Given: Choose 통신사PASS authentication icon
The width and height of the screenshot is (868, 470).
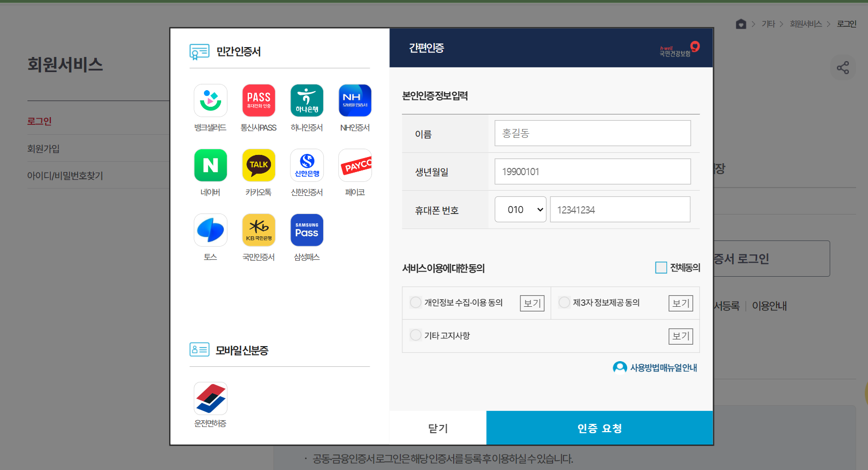Looking at the screenshot, I should [x=258, y=101].
